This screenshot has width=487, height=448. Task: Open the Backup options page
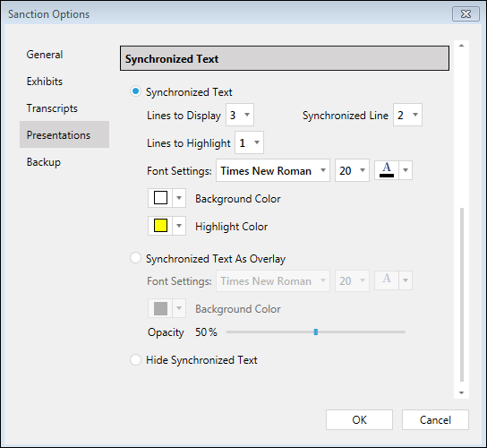pos(44,162)
